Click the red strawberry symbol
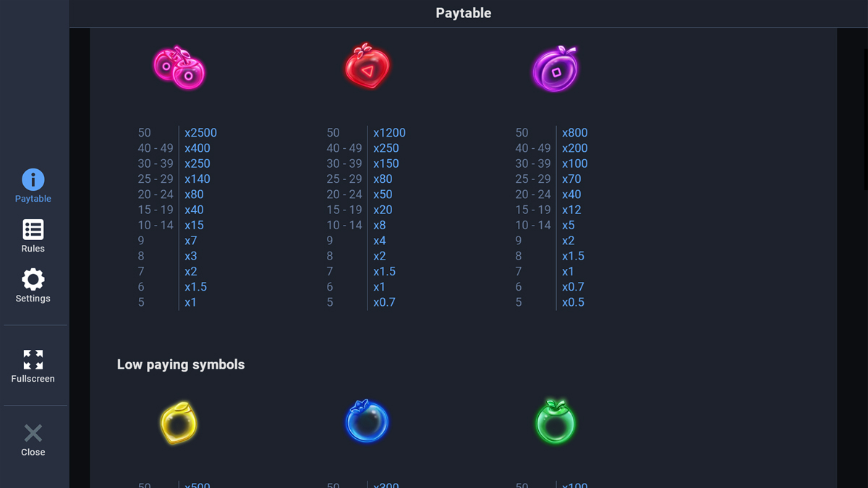Screen dimensions: 868x488 tap(367, 67)
